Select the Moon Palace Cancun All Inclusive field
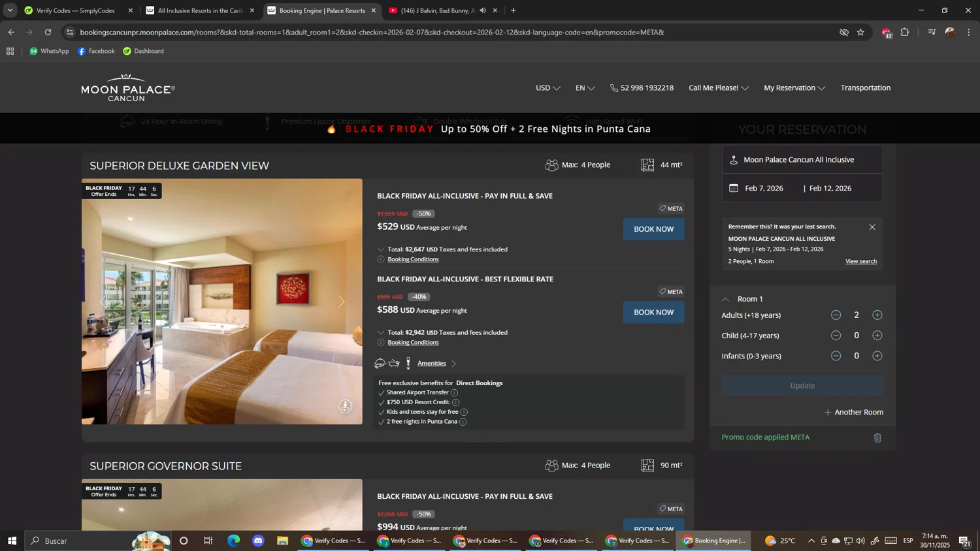This screenshot has width=980, height=551. (x=802, y=160)
